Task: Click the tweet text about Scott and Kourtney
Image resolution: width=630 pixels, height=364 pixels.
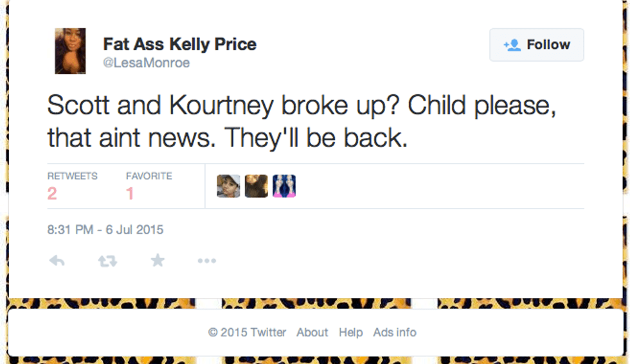Action: pos(301,122)
